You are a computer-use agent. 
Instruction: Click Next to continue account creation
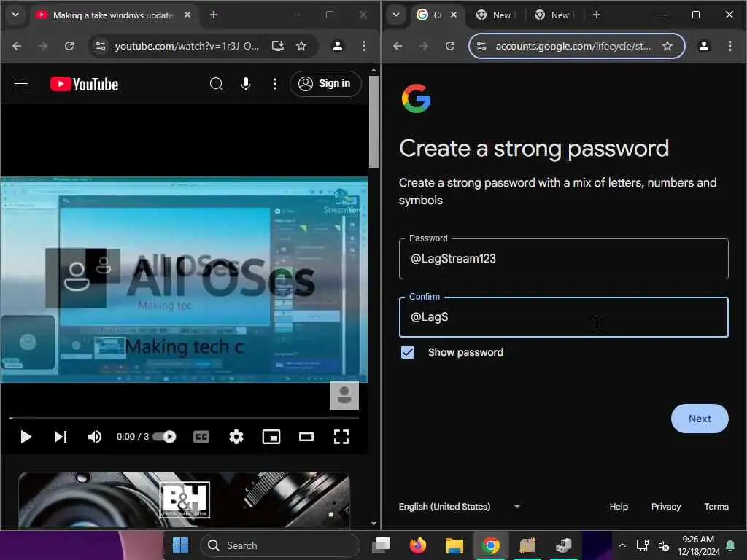(700, 419)
